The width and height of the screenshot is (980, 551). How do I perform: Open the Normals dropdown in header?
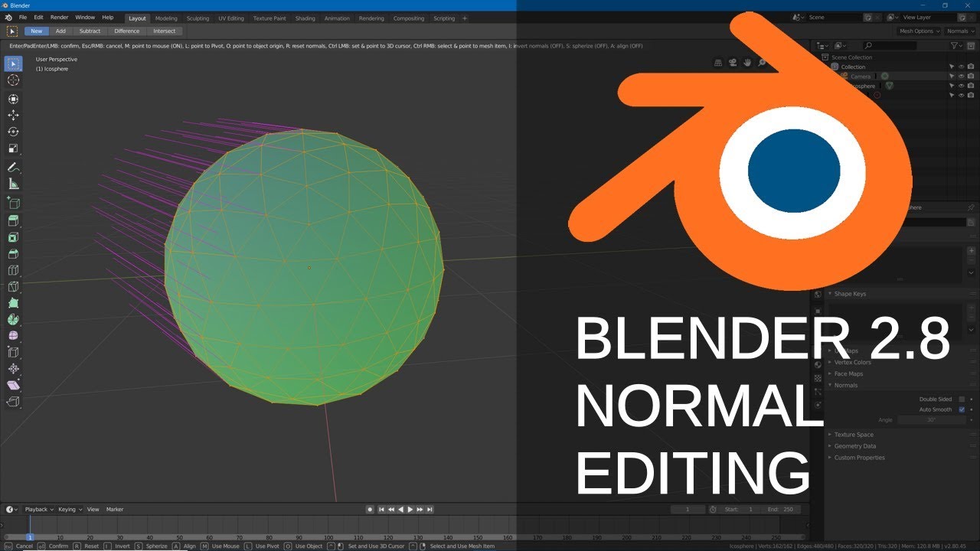click(x=960, y=31)
